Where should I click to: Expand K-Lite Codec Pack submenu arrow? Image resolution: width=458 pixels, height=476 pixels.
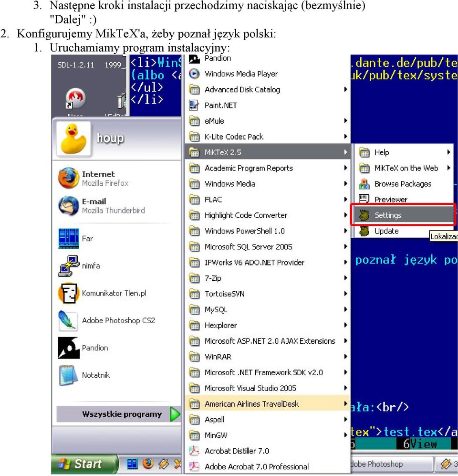pos(345,136)
